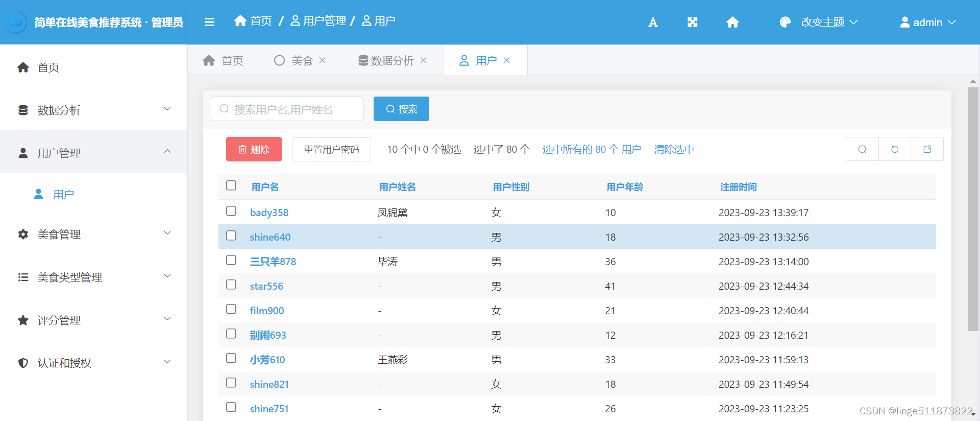Screen dimensions: 980x421
Task: Toggle sidebar with hamburger menu icon
Action: pyautogui.click(x=209, y=22)
